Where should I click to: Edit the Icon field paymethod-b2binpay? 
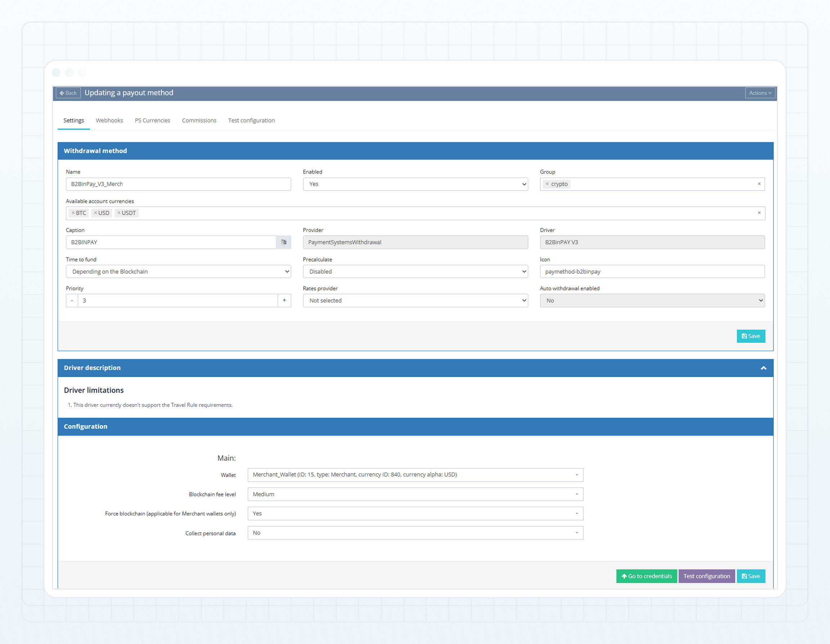[x=652, y=272]
